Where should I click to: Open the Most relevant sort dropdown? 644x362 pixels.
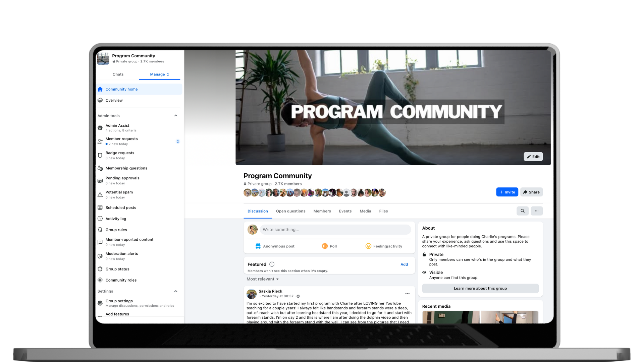coord(263,279)
